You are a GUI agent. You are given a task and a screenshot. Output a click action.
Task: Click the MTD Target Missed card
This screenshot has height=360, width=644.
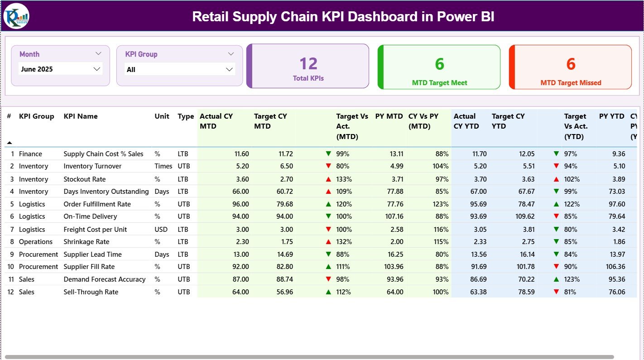pyautogui.click(x=570, y=67)
